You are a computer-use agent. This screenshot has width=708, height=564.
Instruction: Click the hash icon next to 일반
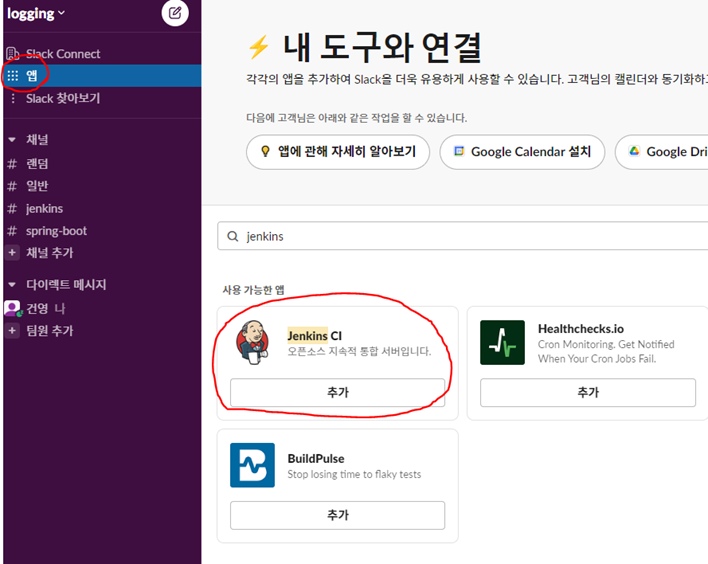pyautogui.click(x=12, y=186)
